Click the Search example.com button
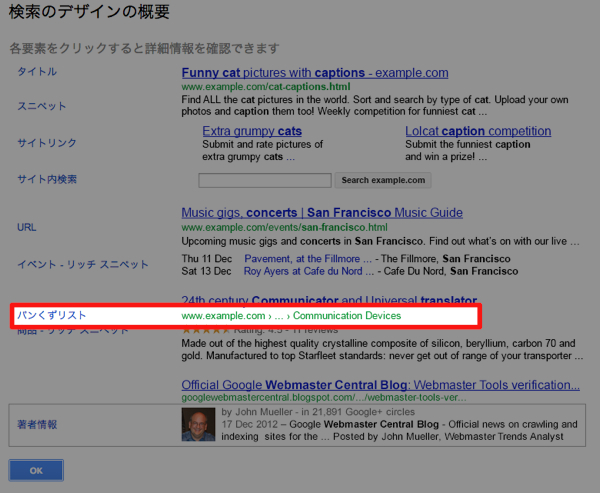This screenshot has height=493, width=600. [383, 180]
